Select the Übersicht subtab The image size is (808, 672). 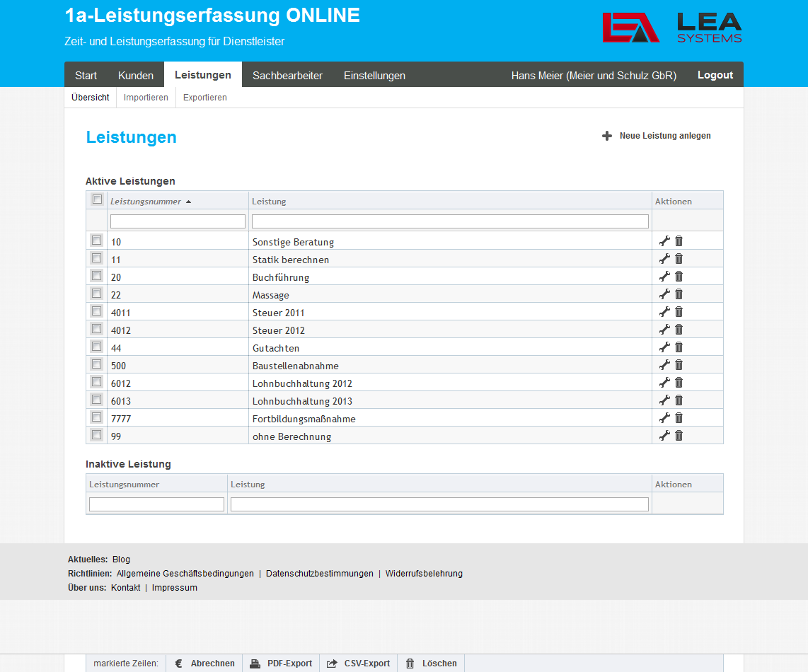click(x=90, y=98)
